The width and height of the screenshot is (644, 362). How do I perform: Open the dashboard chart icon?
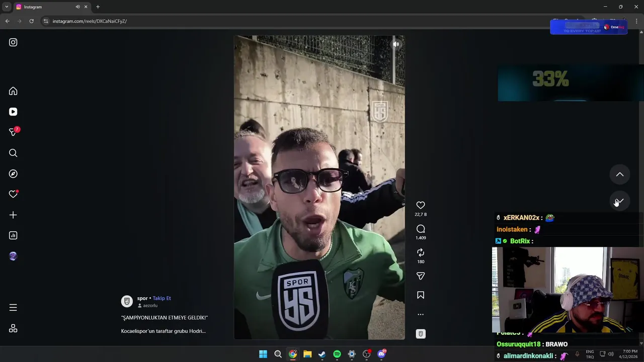[13, 235]
